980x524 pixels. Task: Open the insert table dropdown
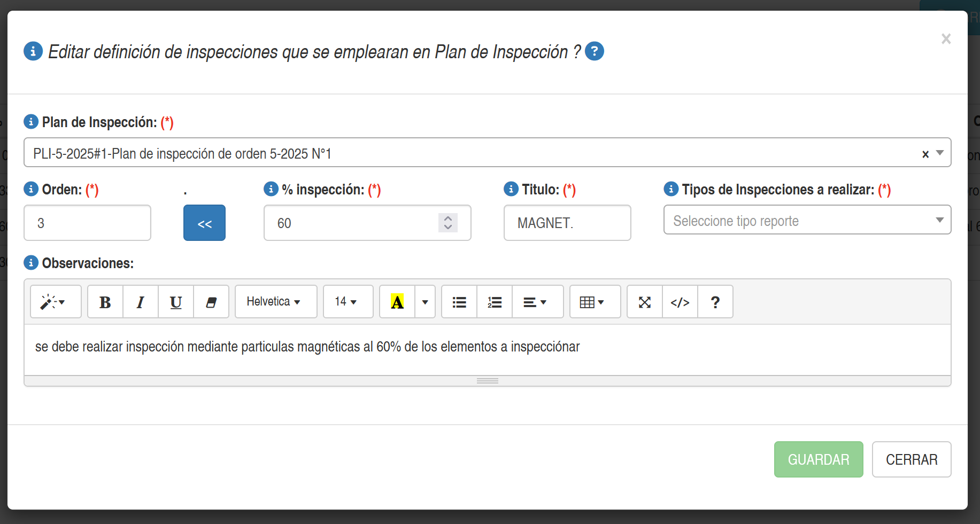click(595, 302)
